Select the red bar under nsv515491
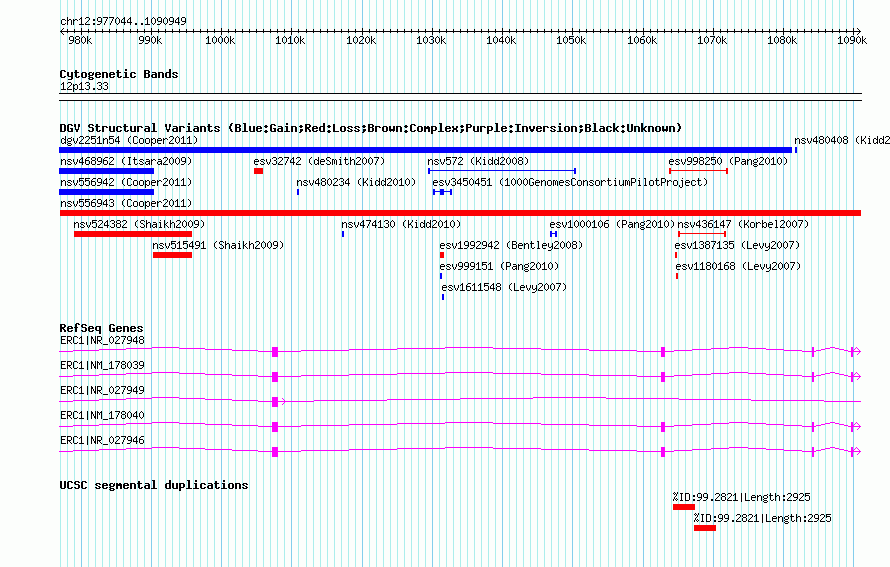 (x=173, y=255)
